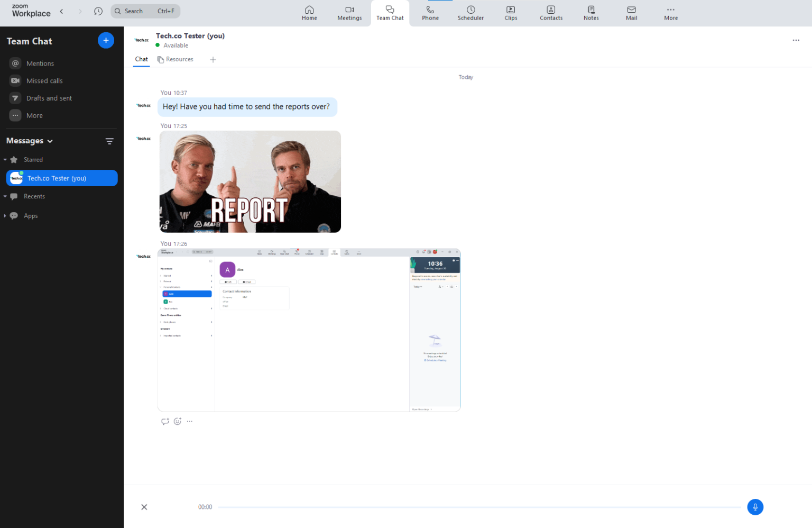Viewport: 812px width, 528px height.
Task: Expand the Apps section
Action: [x=5, y=216]
